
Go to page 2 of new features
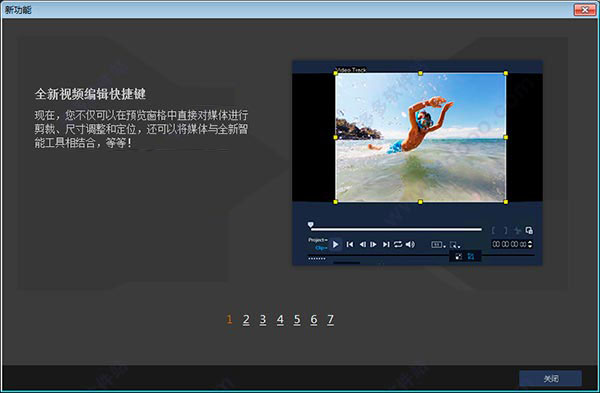(246, 320)
